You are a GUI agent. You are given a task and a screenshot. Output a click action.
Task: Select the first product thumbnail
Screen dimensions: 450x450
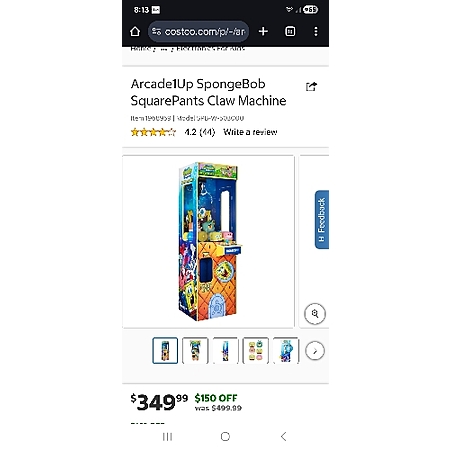coord(165,350)
